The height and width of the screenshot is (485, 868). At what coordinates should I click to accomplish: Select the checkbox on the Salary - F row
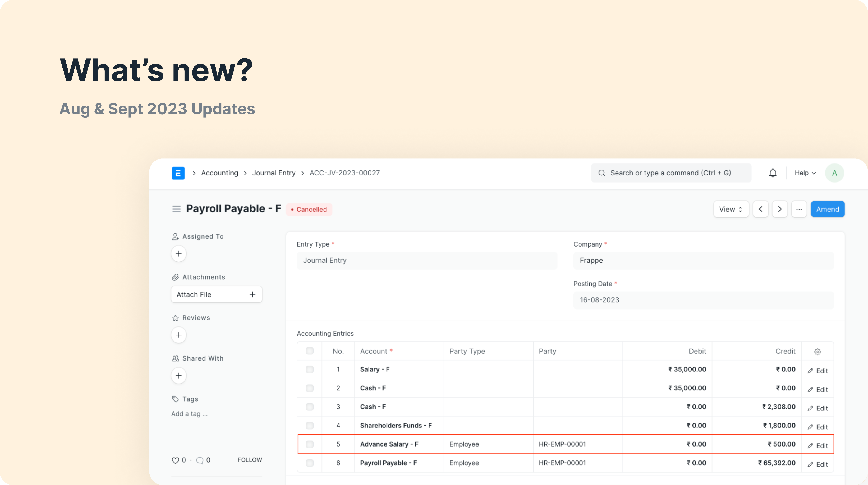(x=309, y=369)
